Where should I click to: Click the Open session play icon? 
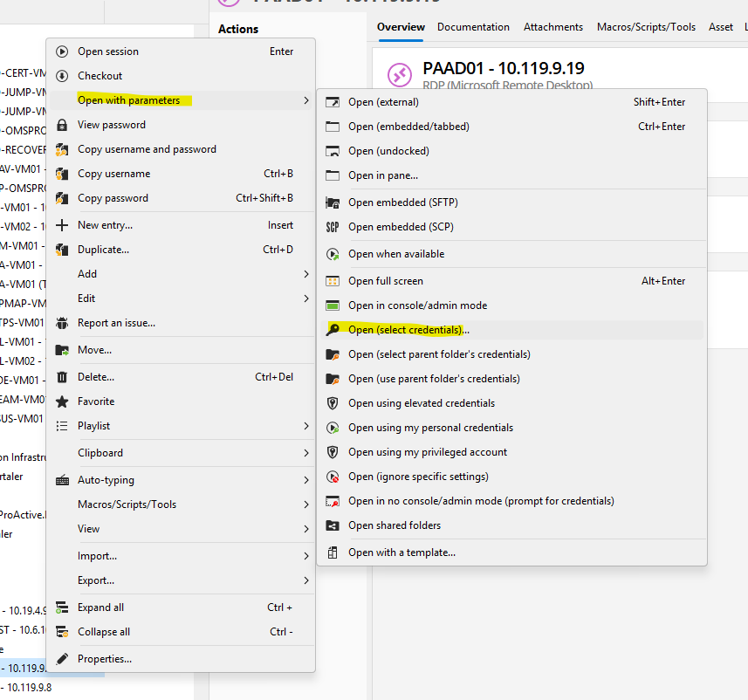(x=62, y=51)
